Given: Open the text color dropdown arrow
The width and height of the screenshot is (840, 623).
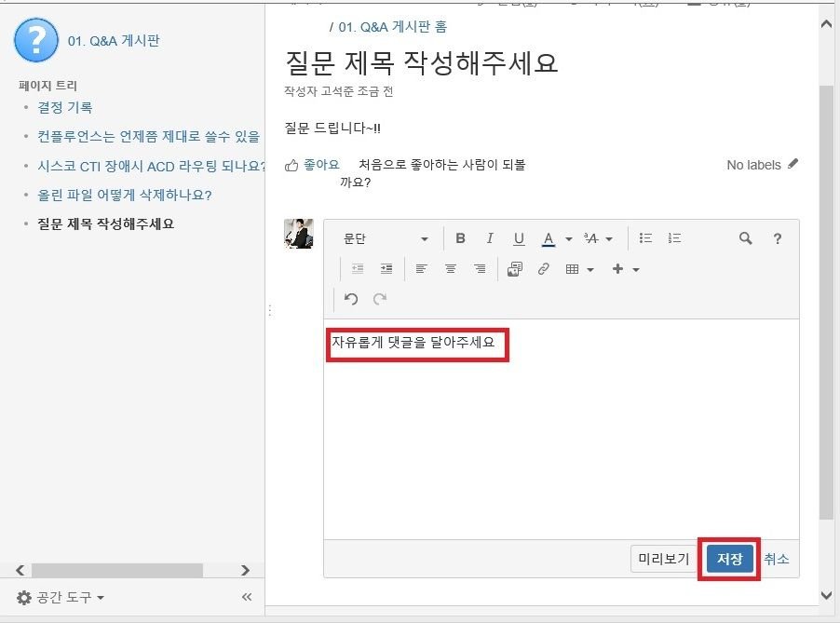Looking at the screenshot, I should click(568, 239).
